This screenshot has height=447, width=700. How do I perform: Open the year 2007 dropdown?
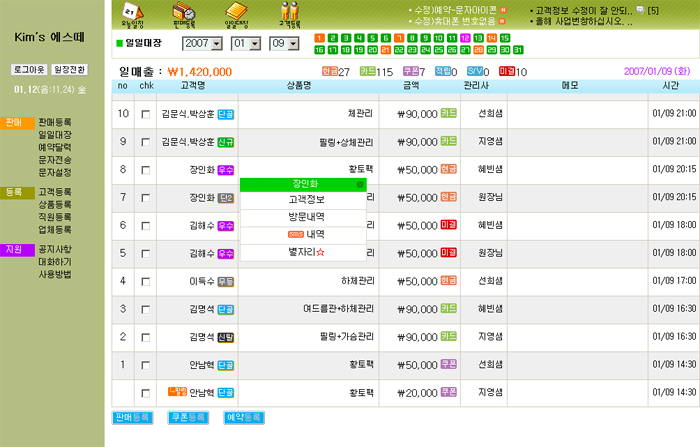point(203,44)
